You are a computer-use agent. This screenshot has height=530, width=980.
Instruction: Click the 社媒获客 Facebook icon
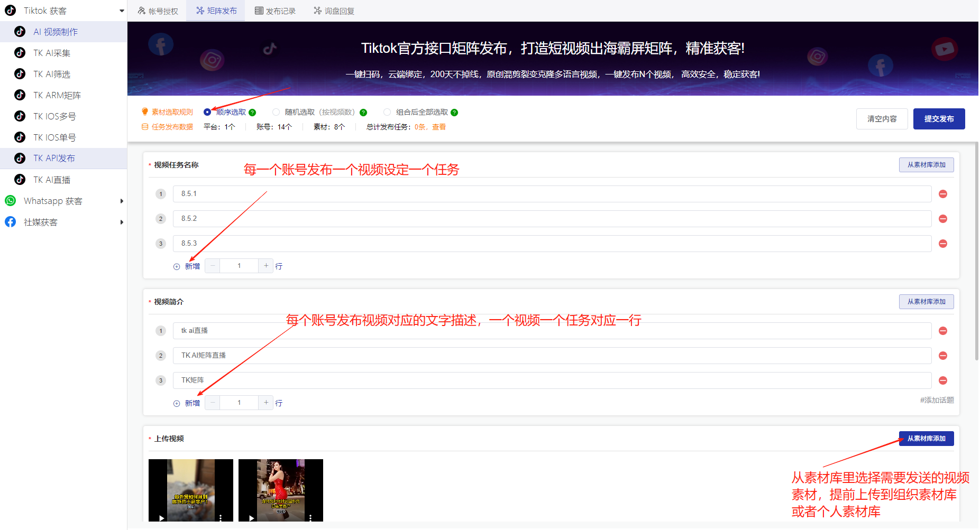click(11, 222)
